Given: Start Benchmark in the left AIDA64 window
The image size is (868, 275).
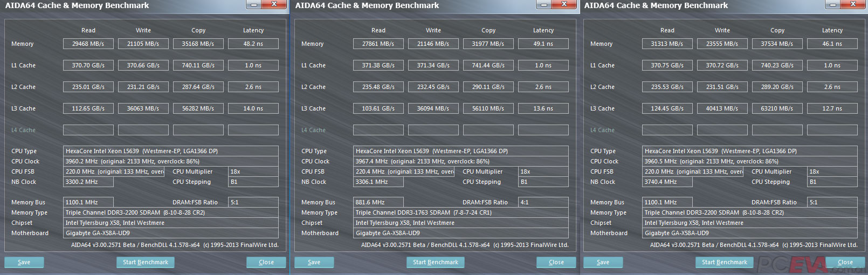Looking at the screenshot, I should pos(146,262).
